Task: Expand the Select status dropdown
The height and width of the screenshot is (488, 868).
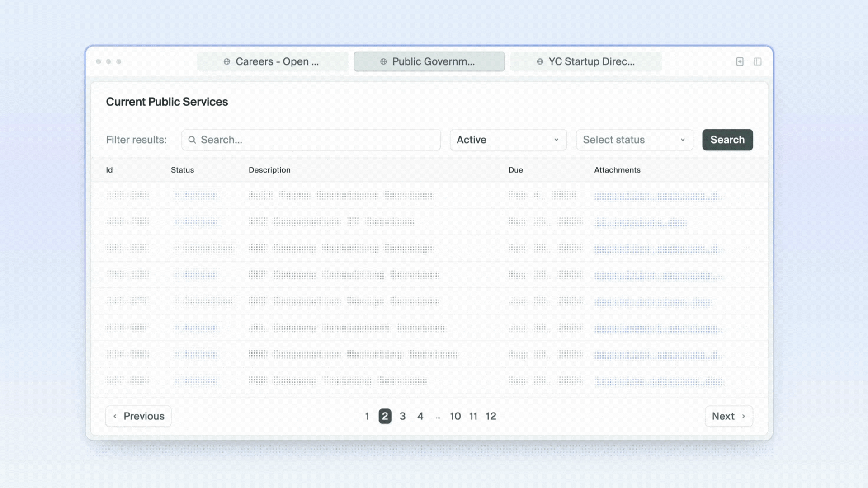Action: pyautogui.click(x=634, y=140)
